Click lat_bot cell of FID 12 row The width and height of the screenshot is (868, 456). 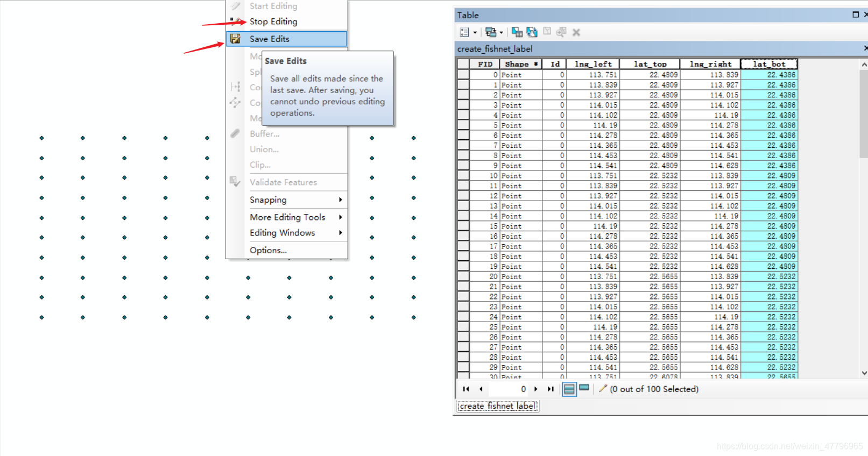pos(769,196)
